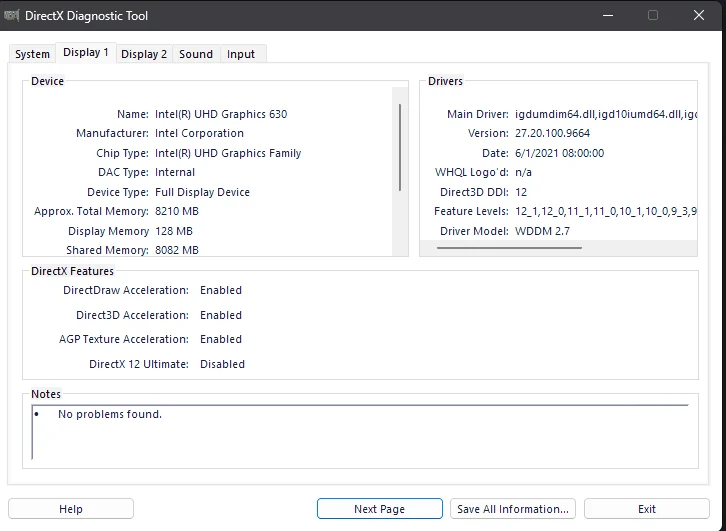Select the text Intel(R) UHD Graphics 630
This screenshot has height=531, width=726.
point(221,114)
